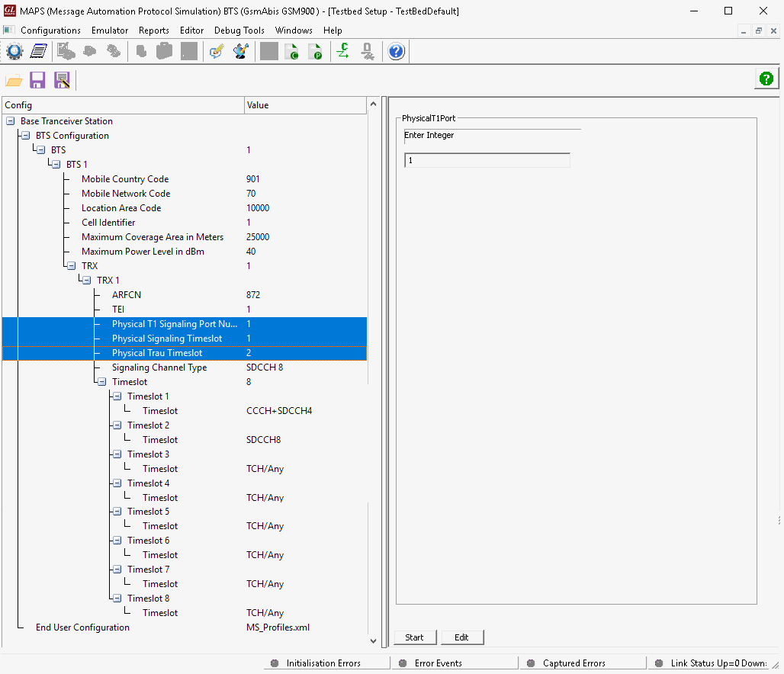Viewport: 784px width, 674px height.
Task: Open the Emulator menu
Action: click(108, 30)
